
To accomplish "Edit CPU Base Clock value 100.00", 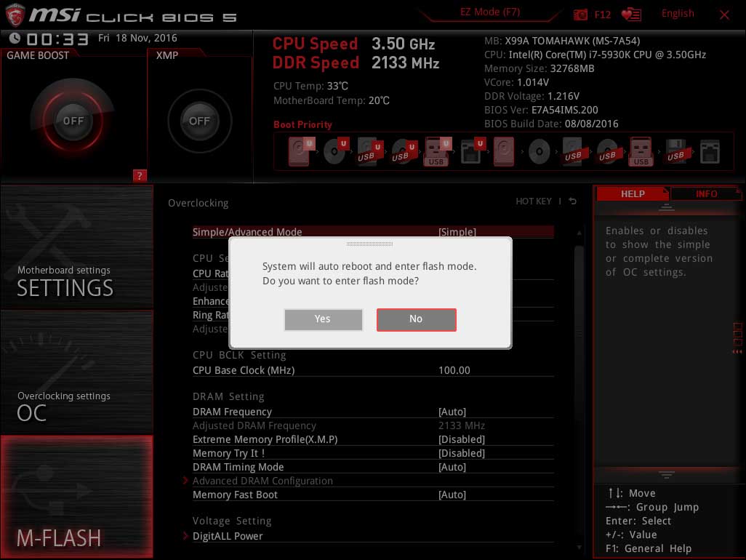I will (454, 370).
